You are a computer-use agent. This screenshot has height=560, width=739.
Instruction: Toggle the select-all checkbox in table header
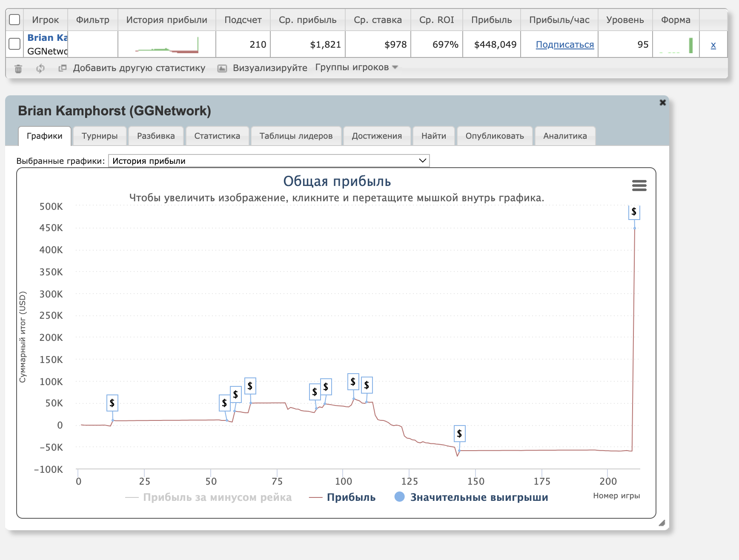(14, 20)
